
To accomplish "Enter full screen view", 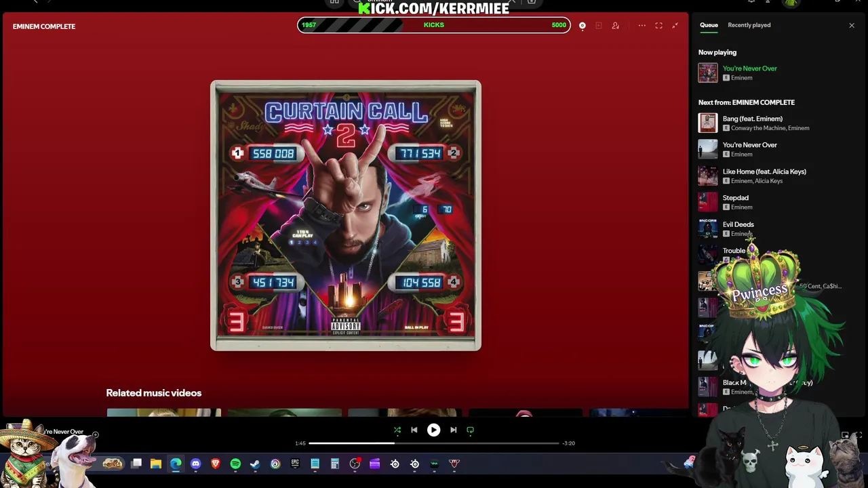I will click(x=658, y=26).
